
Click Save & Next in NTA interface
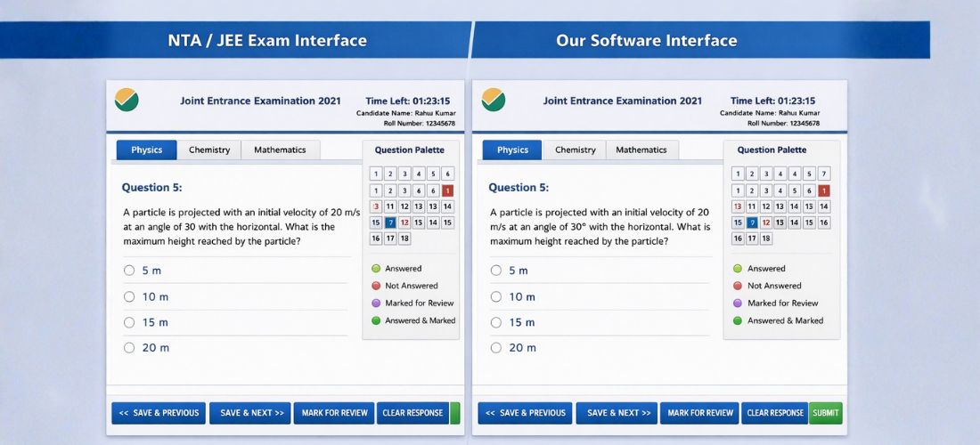[x=250, y=413]
